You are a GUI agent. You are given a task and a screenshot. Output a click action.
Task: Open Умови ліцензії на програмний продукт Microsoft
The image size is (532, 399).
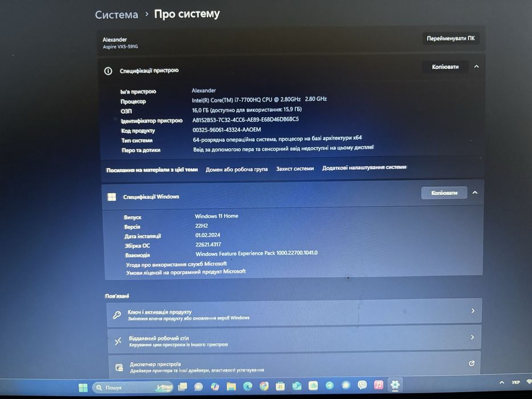[x=186, y=272]
